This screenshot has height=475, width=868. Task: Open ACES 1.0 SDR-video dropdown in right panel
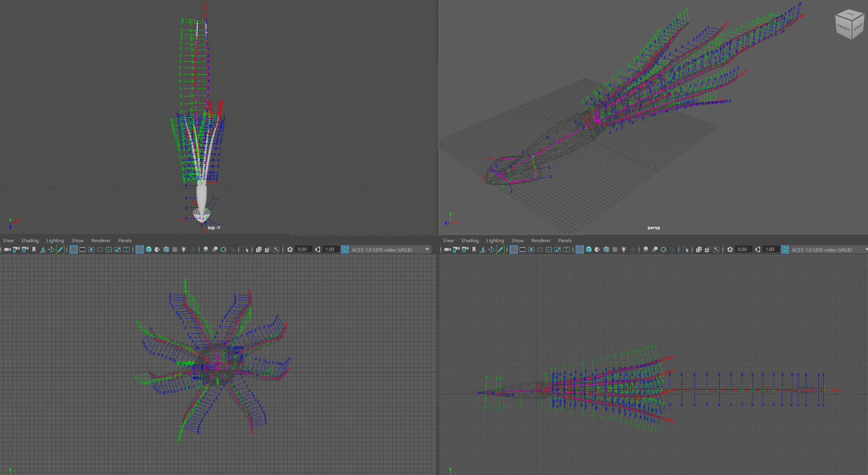point(829,250)
